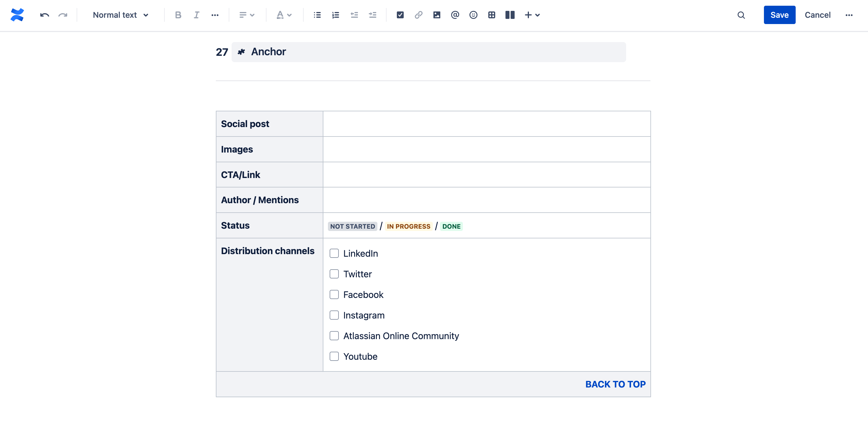Open the Normal text style dropdown
The image size is (868, 447).
pyautogui.click(x=120, y=15)
